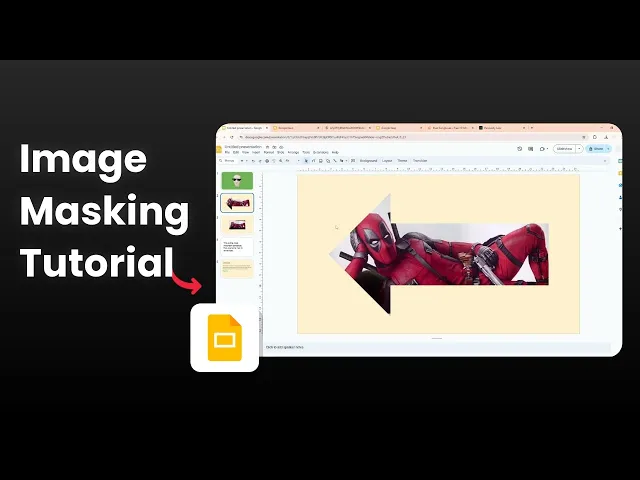Screen dimensions: 640x480
Task: Activate the Paint format tool
Action: pos(274,161)
